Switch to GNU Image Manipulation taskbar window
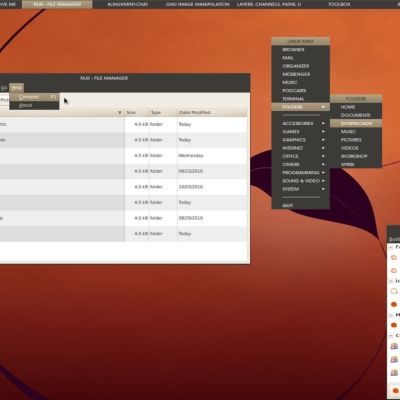Image resolution: width=400 pixels, height=400 pixels. [198, 4]
